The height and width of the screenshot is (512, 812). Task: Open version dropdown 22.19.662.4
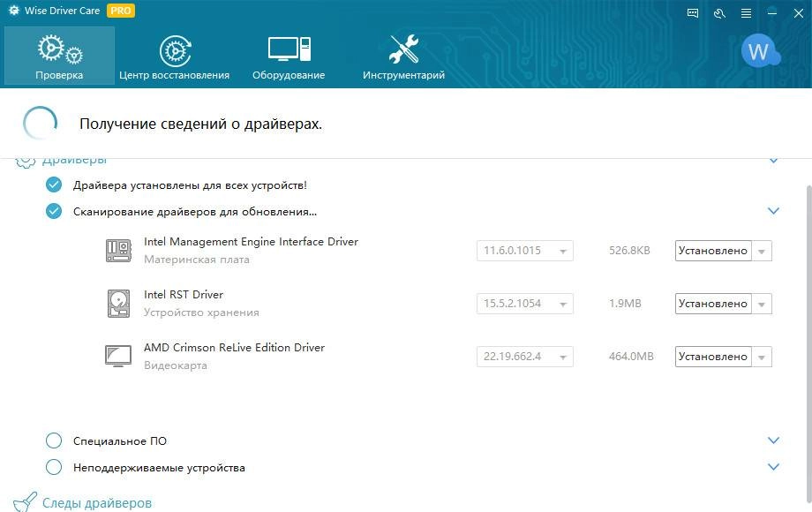click(524, 356)
